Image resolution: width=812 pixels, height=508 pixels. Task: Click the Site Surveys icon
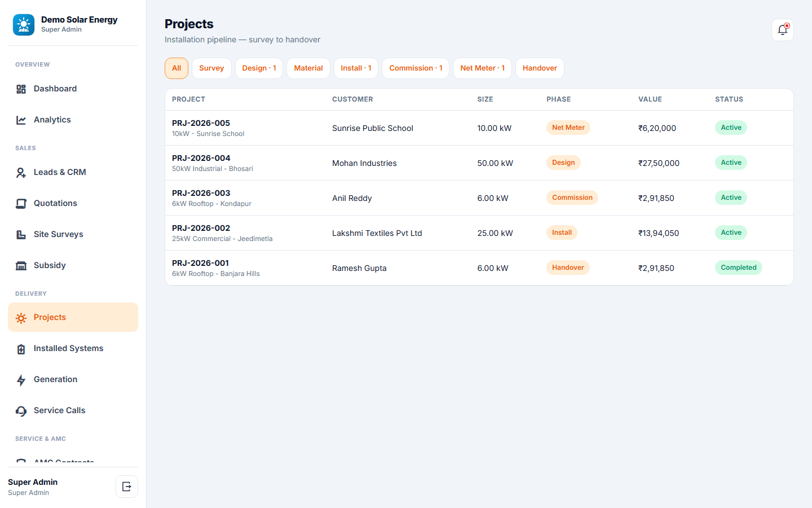(x=21, y=235)
